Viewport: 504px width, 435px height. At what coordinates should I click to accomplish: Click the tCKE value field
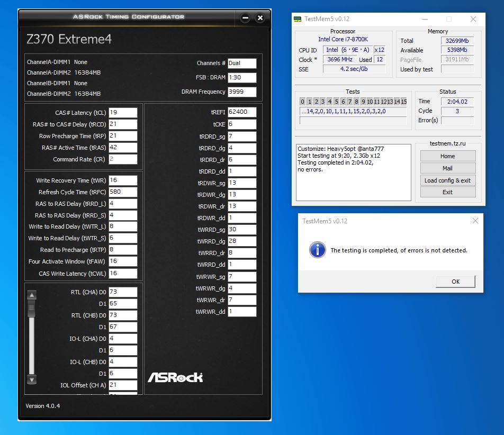pyautogui.click(x=242, y=124)
